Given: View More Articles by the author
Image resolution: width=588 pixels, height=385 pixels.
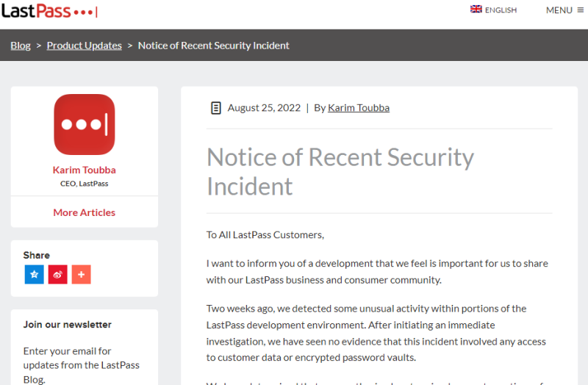Looking at the screenshot, I should (x=85, y=212).
